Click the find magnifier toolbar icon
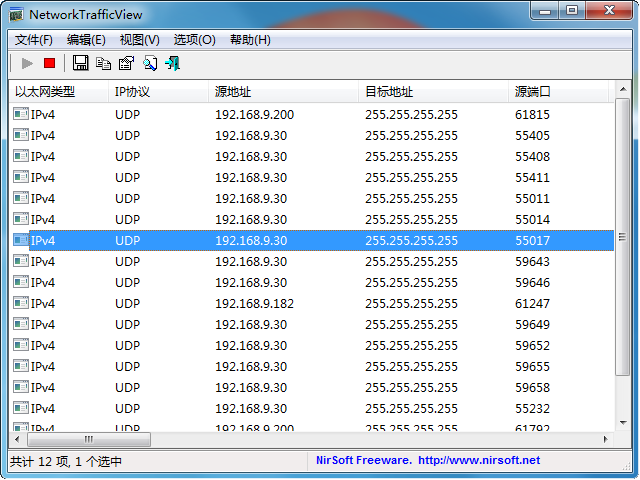This screenshot has height=480, width=640. point(150,63)
